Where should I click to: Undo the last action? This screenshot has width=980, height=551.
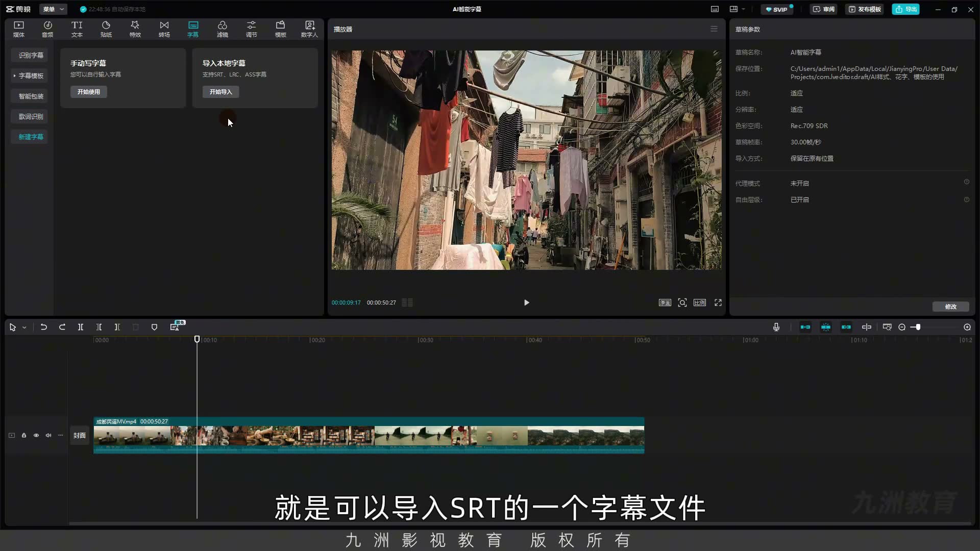tap(43, 327)
